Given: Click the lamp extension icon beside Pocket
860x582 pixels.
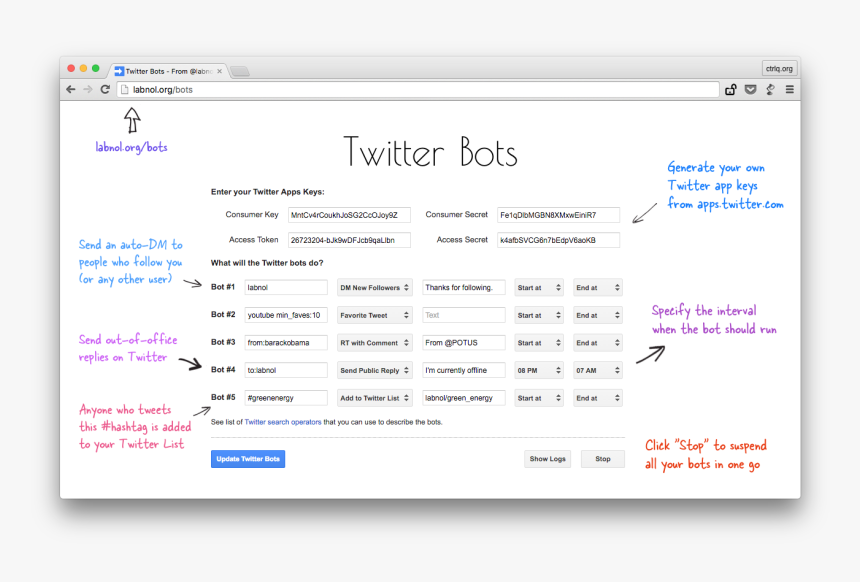Looking at the screenshot, I should [770, 90].
